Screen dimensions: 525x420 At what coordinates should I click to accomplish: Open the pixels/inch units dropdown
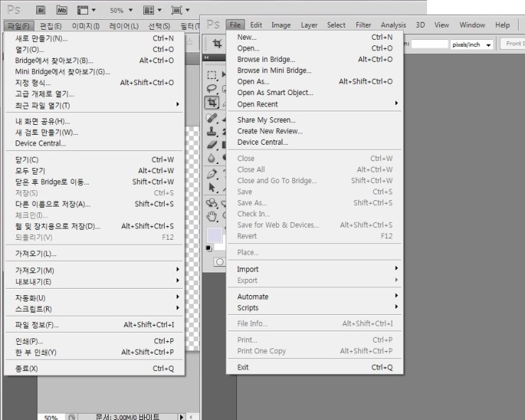[472, 45]
